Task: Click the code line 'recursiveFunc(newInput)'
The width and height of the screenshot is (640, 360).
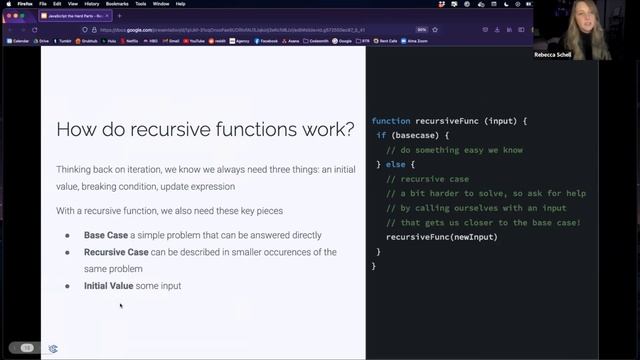Action: pyautogui.click(x=442, y=237)
